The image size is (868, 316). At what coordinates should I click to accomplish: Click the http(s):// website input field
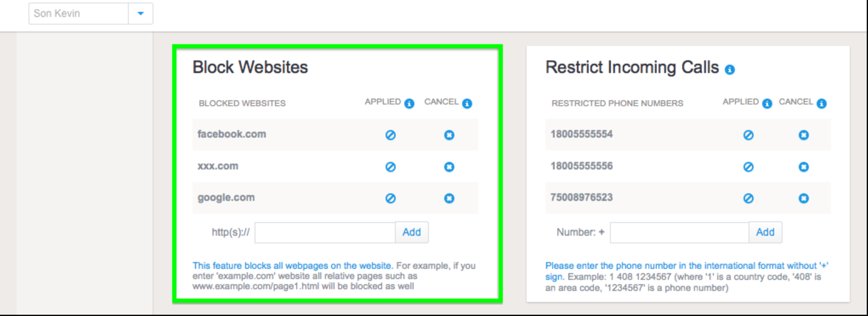point(325,232)
